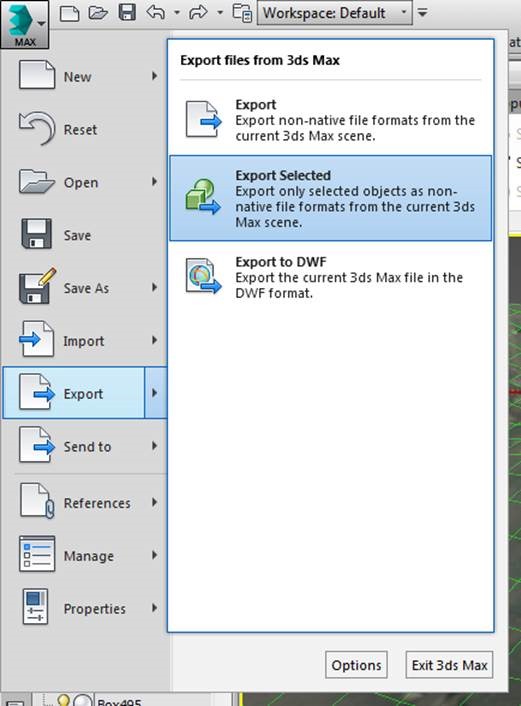Choose Export non-native file formats option
Viewport: 521px width, 706px height.
tap(331, 120)
